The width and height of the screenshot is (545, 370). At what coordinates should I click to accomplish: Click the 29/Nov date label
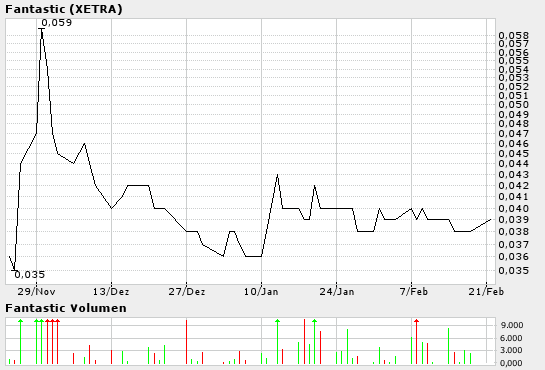[x=36, y=291]
